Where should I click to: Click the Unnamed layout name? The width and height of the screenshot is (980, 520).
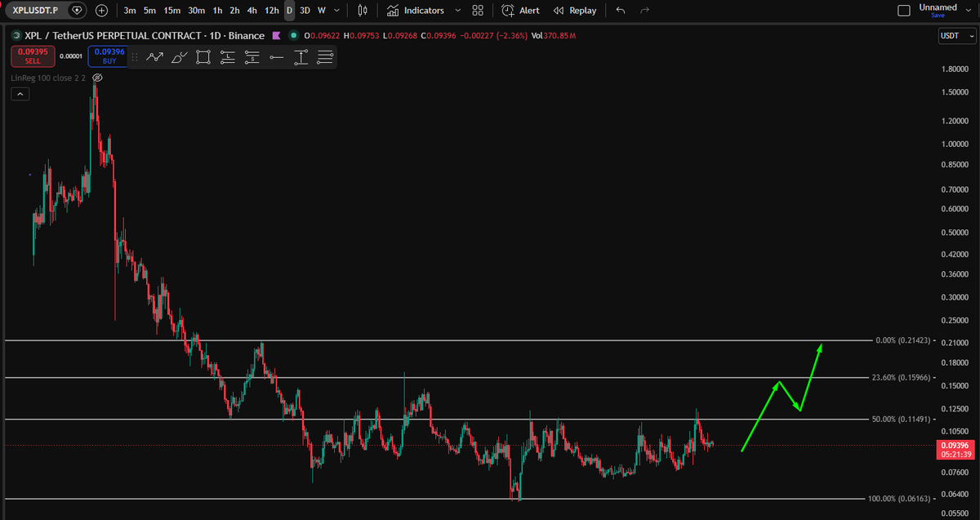coord(938,7)
